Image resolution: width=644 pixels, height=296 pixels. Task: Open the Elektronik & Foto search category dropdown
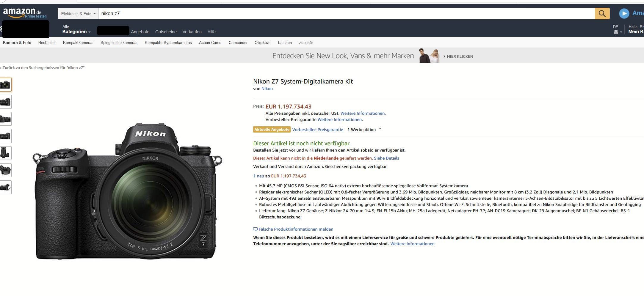coord(78,14)
